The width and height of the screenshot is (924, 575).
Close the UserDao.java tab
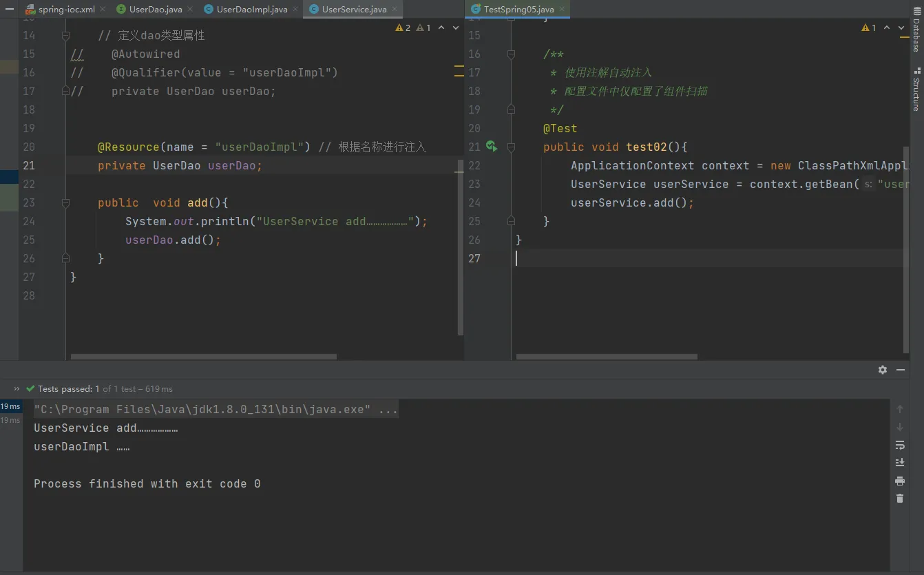pos(190,10)
